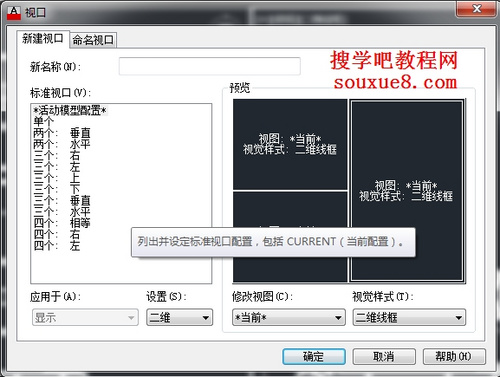Image resolution: width=500 pixels, height=377 pixels.
Task: Select 两个: 水平 viewport configuration
Action: tap(62, 144)
